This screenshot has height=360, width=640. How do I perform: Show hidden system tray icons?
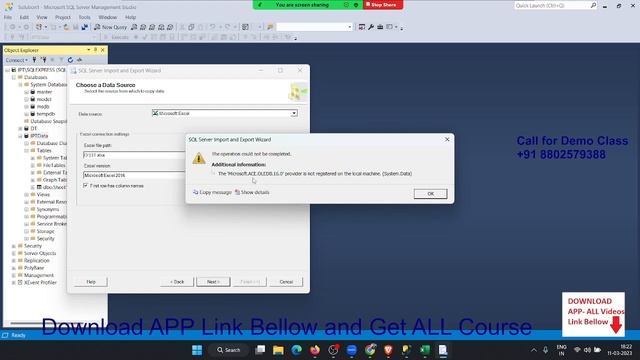point(533,350)
